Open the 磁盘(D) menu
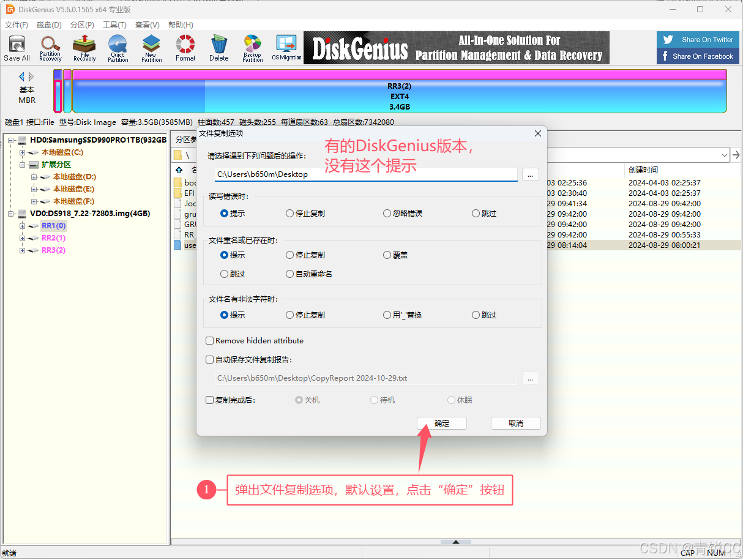Screen dimensions: 743x560 click(49, 25)
